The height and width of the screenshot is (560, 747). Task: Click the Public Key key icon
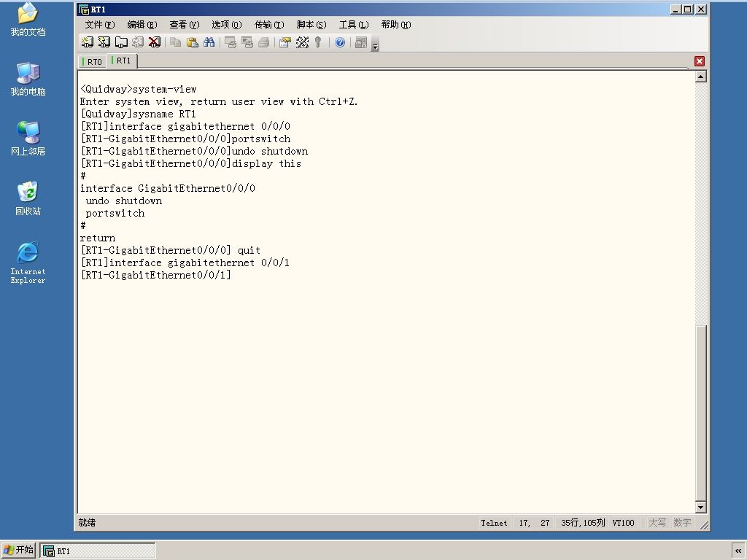click(x=318, y=42)
